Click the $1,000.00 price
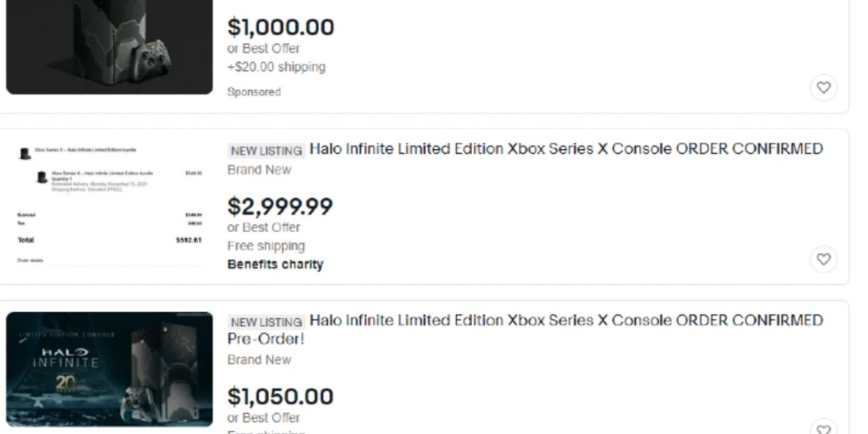The height and width of the screenshot is (434, 868). click(x=281, y=27)
